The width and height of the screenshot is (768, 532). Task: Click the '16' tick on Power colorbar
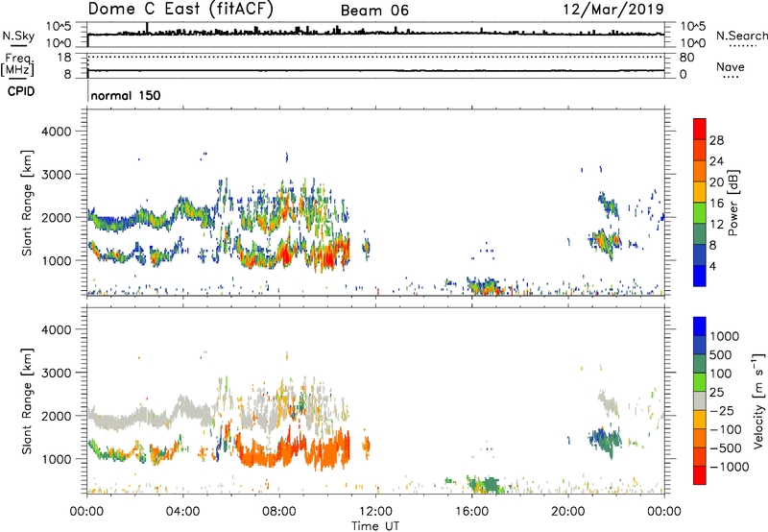coord(716,204)
